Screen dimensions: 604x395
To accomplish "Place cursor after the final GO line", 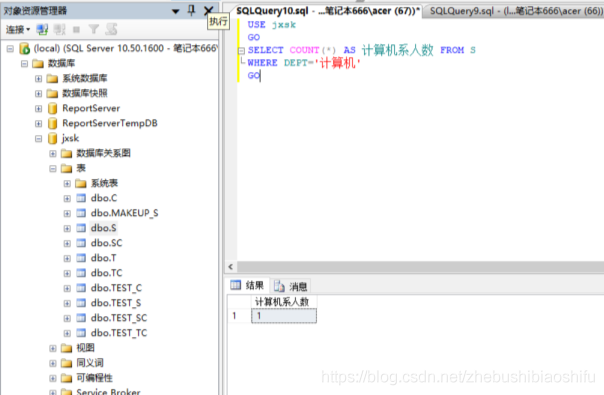I will (x=261, y=76).
